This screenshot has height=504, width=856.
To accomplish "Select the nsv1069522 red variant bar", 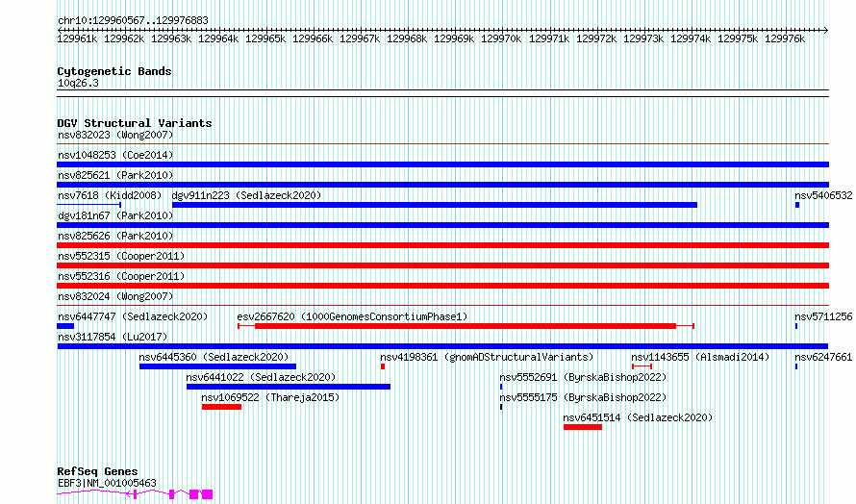I will point(221,407).
